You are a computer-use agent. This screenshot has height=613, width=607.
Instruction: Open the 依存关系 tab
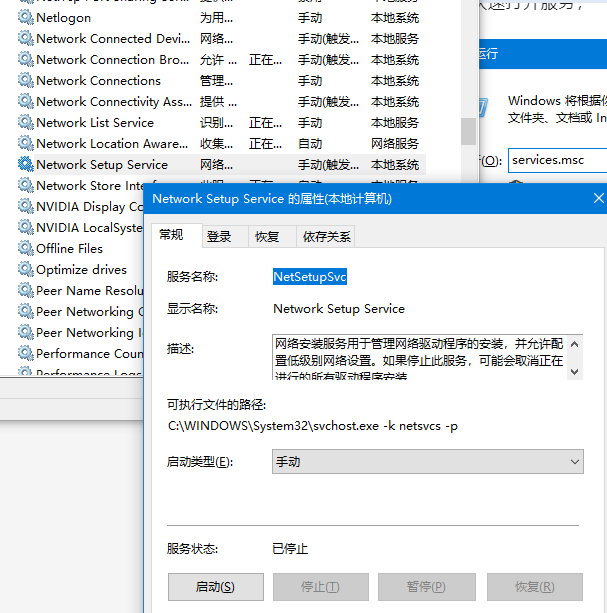pyautogui.click(x=326, y=237)
